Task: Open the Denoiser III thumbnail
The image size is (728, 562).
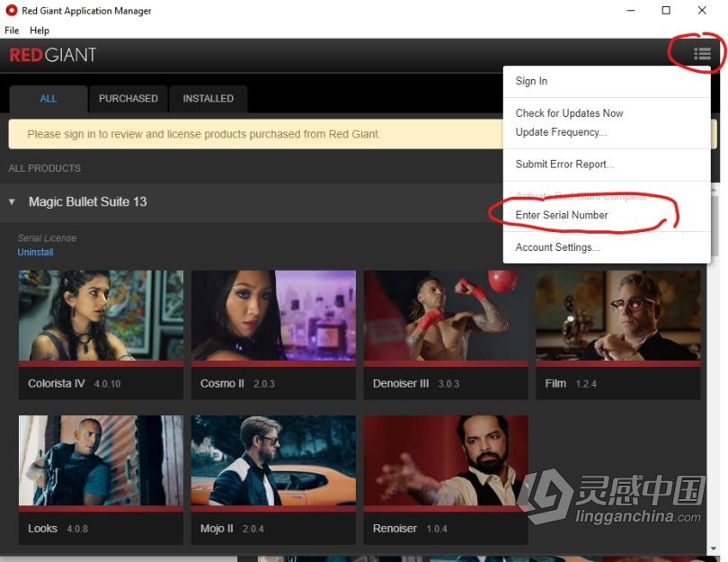Action: [x=446, y=316]
